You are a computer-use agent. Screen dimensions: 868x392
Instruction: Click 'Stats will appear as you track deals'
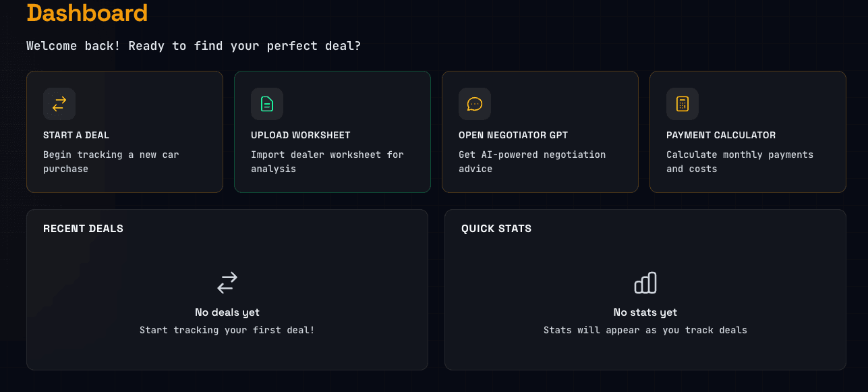pyautogui.click(x=645, y=330)
